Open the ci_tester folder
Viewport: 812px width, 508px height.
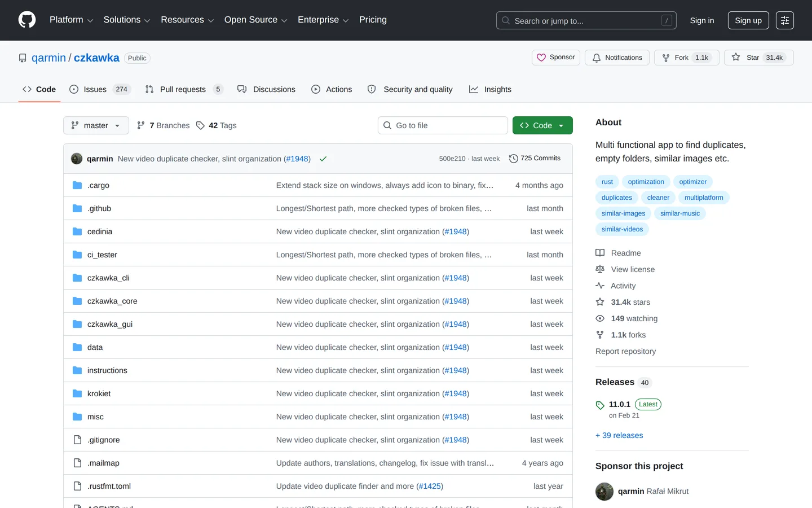click(102, 255)
